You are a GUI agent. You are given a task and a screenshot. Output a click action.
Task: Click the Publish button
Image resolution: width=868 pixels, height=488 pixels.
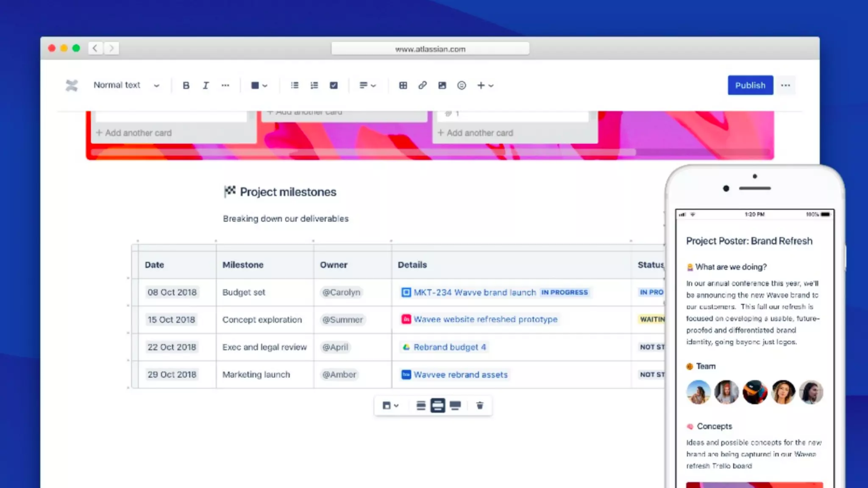[x=750, y=85]
